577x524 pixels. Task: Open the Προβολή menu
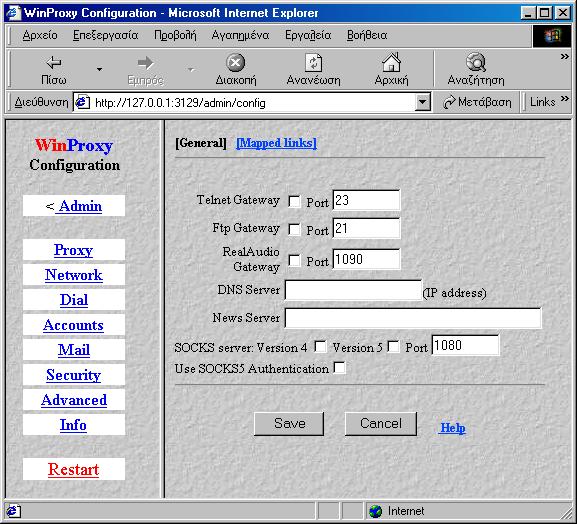pyautogui.click(x=175, y=35)
